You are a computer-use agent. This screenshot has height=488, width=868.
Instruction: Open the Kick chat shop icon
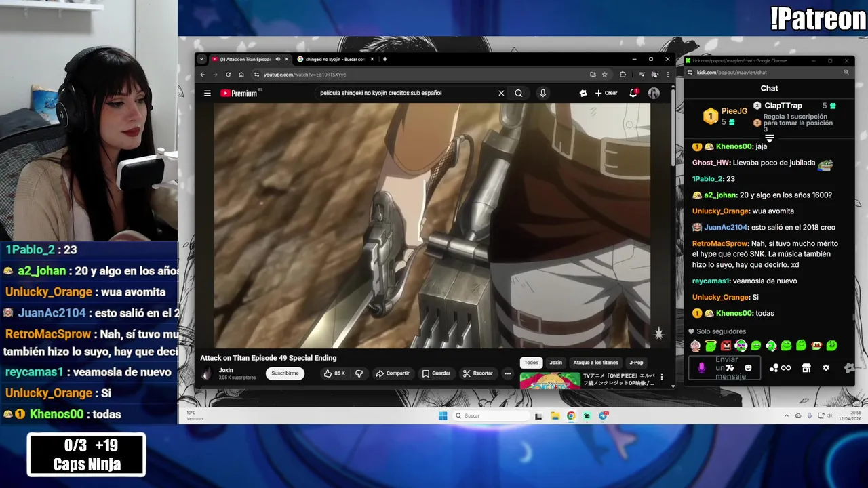point(806,368)
